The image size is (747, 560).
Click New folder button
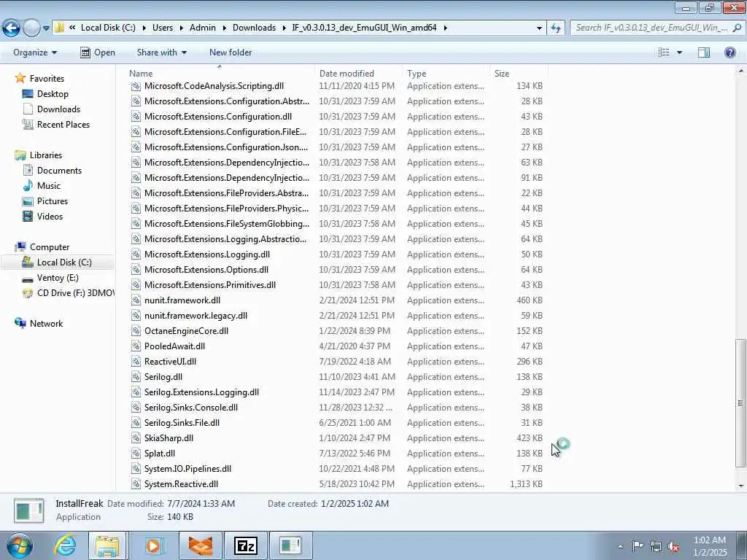[x=231, y=52]
